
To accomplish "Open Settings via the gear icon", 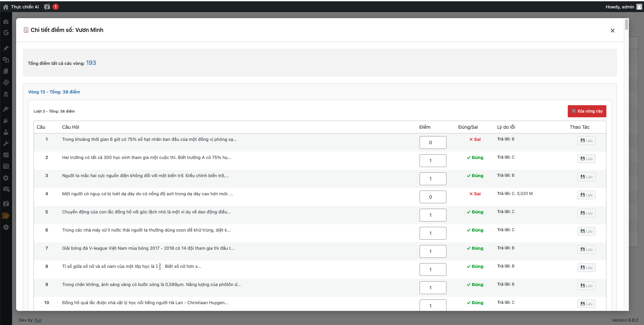I will pos(6,178).
